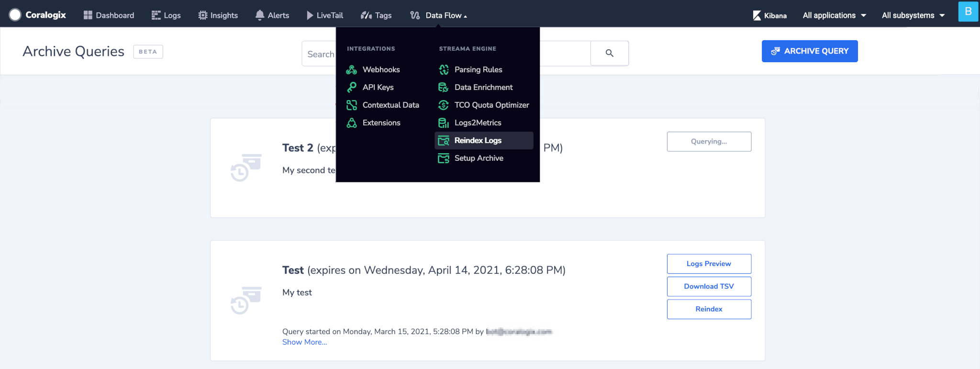The image size is (980, 369).
Task: Click the Archive Queries page title
Action: (74, 51)
